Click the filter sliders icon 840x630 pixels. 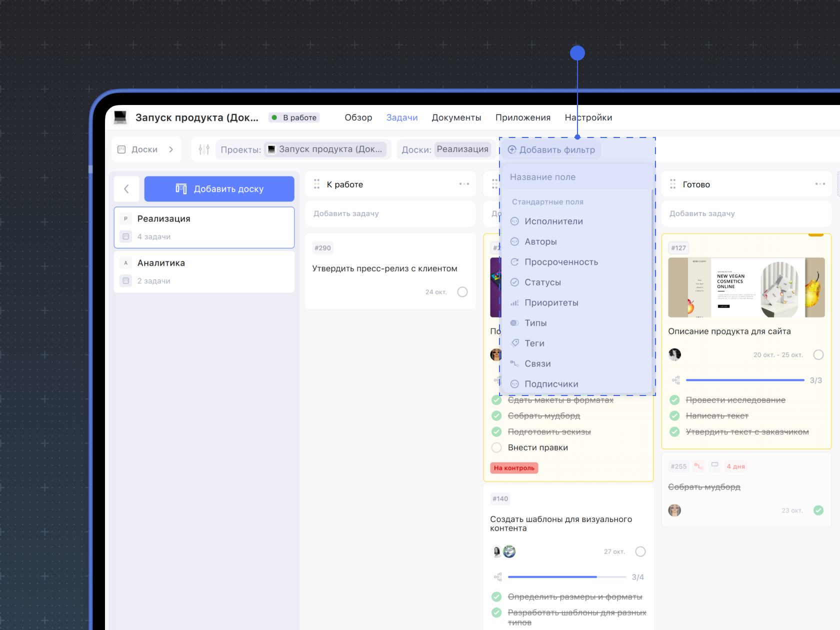pos(204,149)
